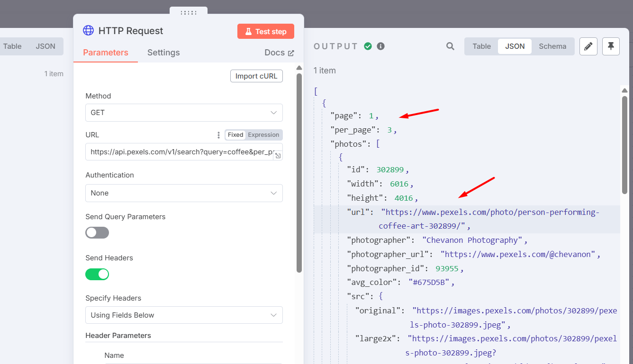
Task: Click the "1 item" label in output panel
Action: coord(325,71)
